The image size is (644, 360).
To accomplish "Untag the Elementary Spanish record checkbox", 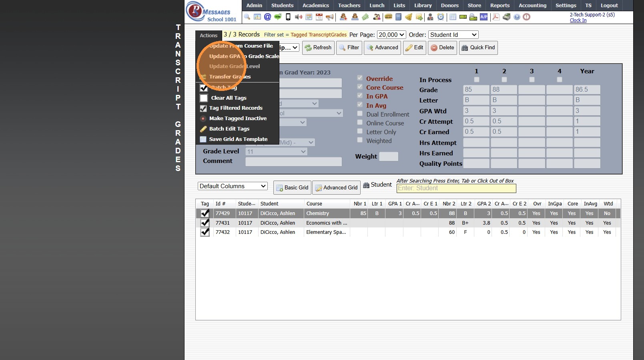I will [205, 232].
